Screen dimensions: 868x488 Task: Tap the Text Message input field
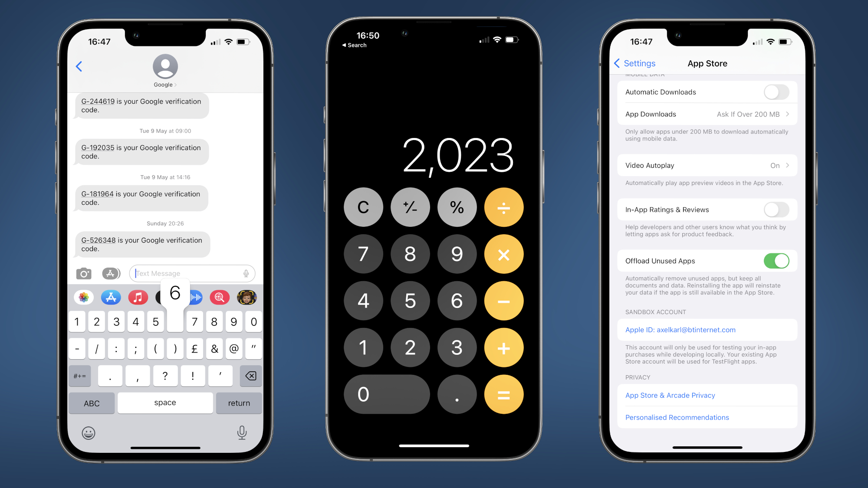(x=189, y=273)
